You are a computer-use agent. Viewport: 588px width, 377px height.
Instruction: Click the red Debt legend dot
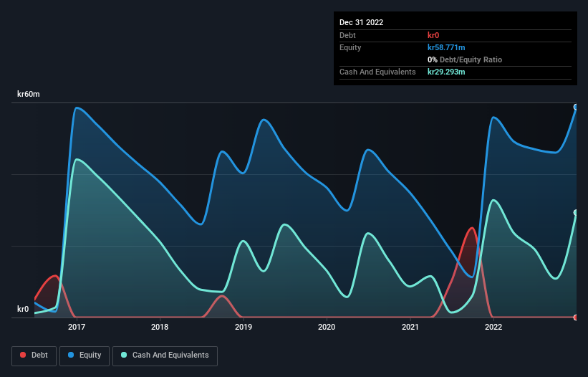pyautogui.click(x=23, y=355)
